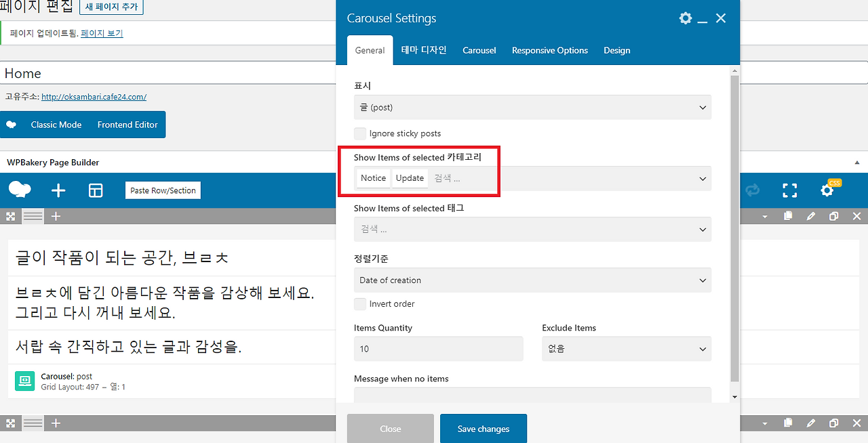Click the Items Quantity input field
This screenshot has height=443, width=868.
(439, 349)
